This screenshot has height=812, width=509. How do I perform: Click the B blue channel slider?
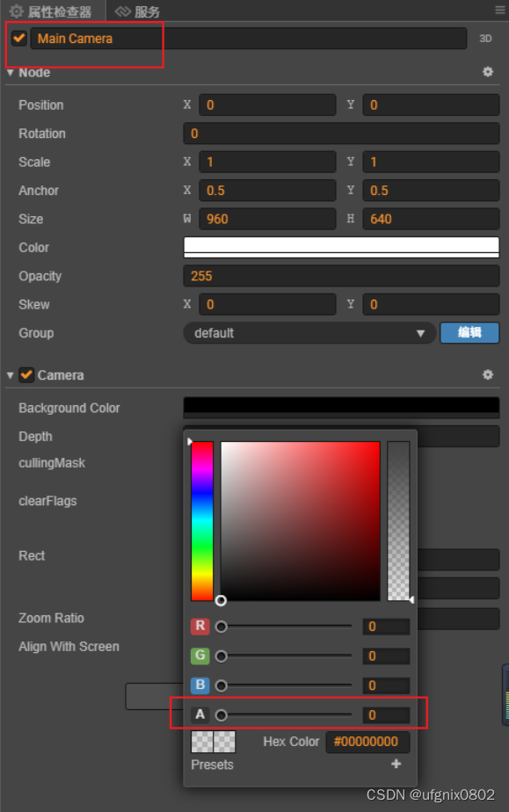[284, 685]
